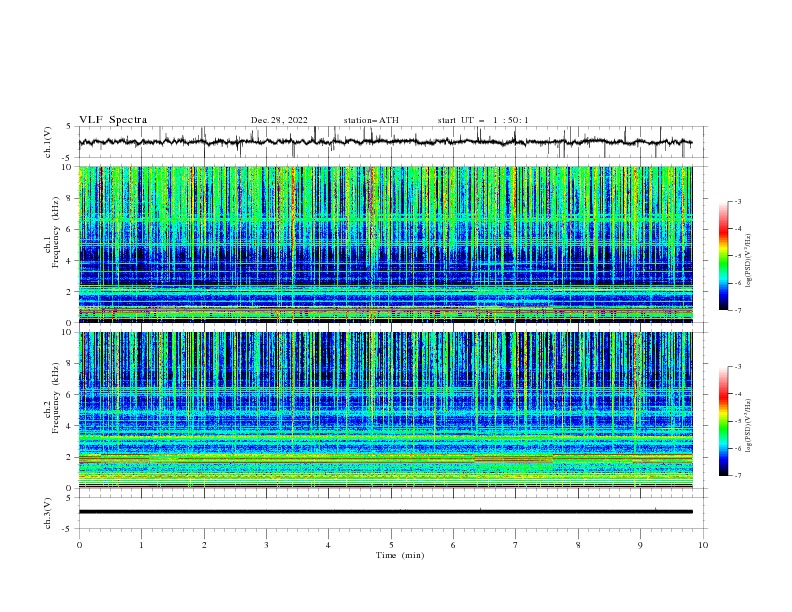This screenshot has height=612, width=792.
Task: Click time axis tick label "1"
Action: click(141, 545)
